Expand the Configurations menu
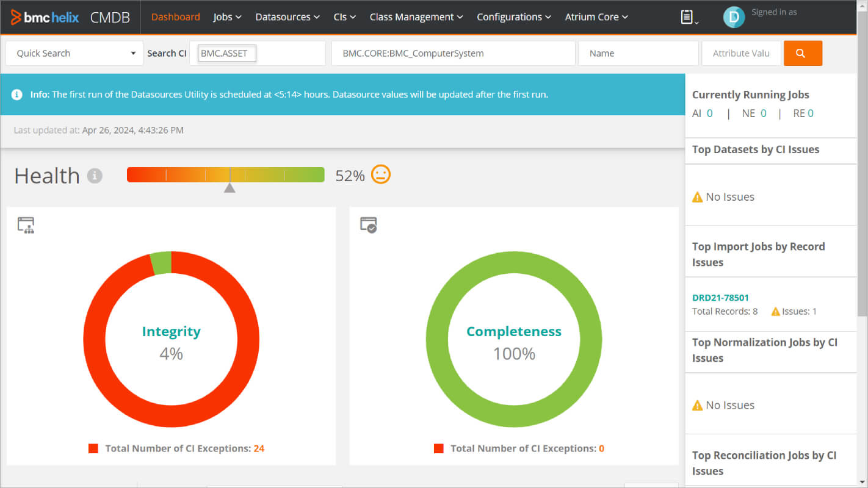The image size is (868, 488). click(x=514, y=17)
